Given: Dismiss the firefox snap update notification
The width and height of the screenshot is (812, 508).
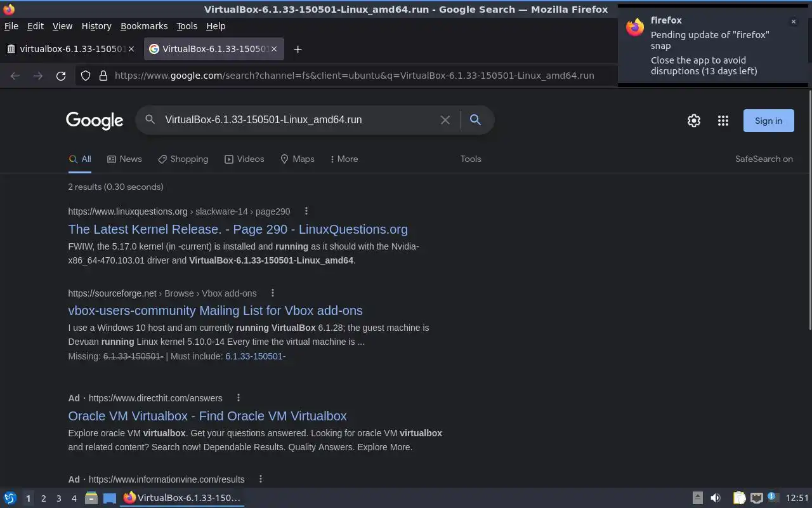Looking at the screenshot, I should [793, 22].
